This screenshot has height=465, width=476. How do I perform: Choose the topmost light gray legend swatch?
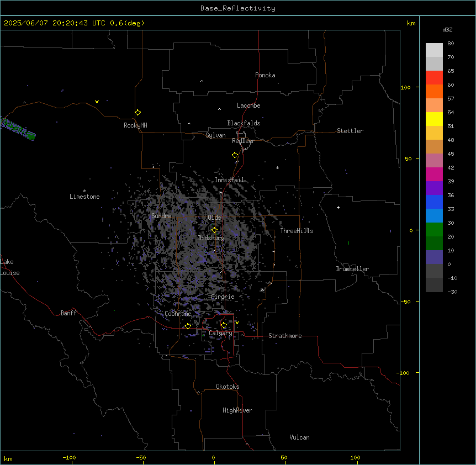tap(434, 50)
